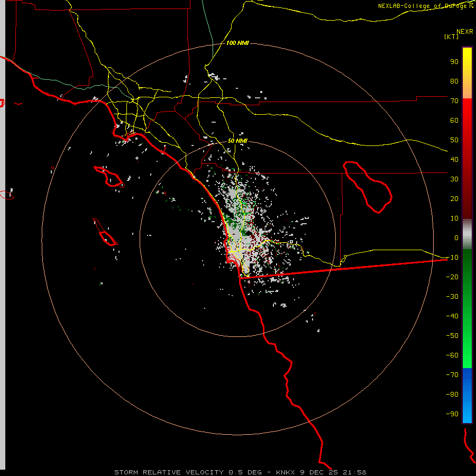Click the yellow top segment of the velocity color bar
This screenshot has height=476, width=476.
pyautogui.click(x=467, y=73)
